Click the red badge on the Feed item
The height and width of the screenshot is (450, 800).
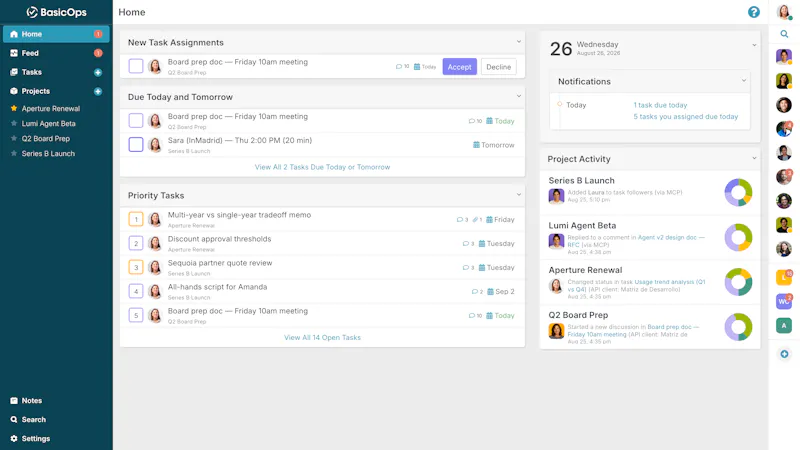(98, 53)
